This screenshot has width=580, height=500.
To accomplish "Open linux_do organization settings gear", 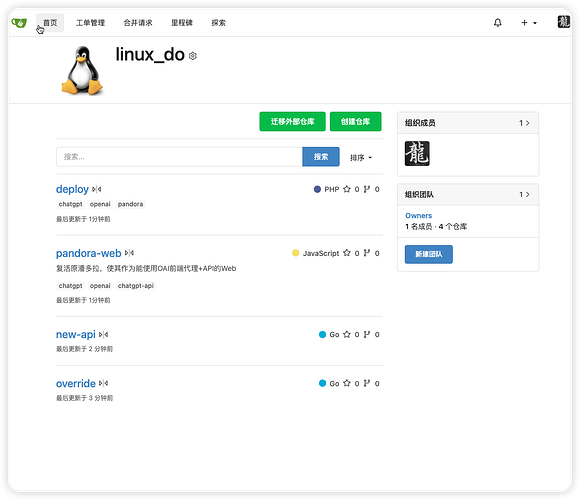I will click(193, 56).
